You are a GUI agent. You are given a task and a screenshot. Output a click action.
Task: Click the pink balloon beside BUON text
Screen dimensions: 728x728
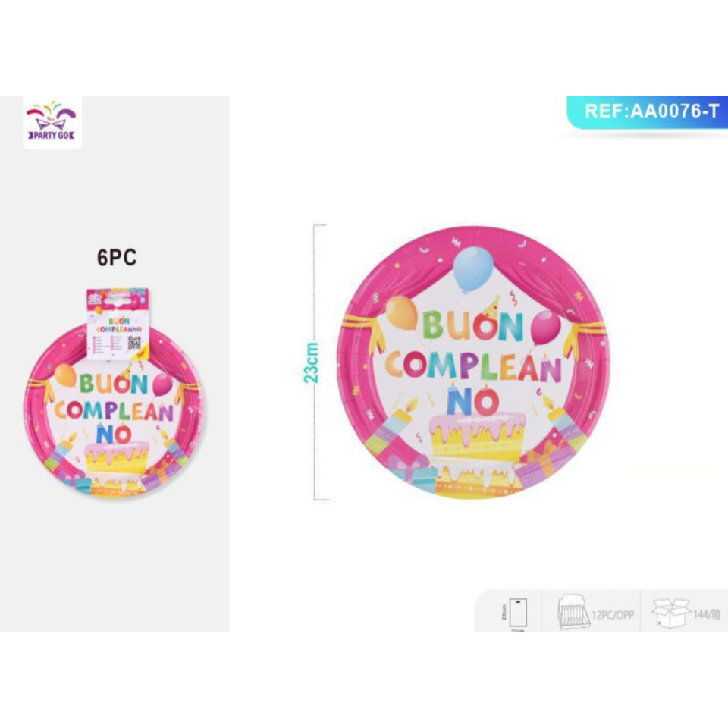[x=546, y=328]
